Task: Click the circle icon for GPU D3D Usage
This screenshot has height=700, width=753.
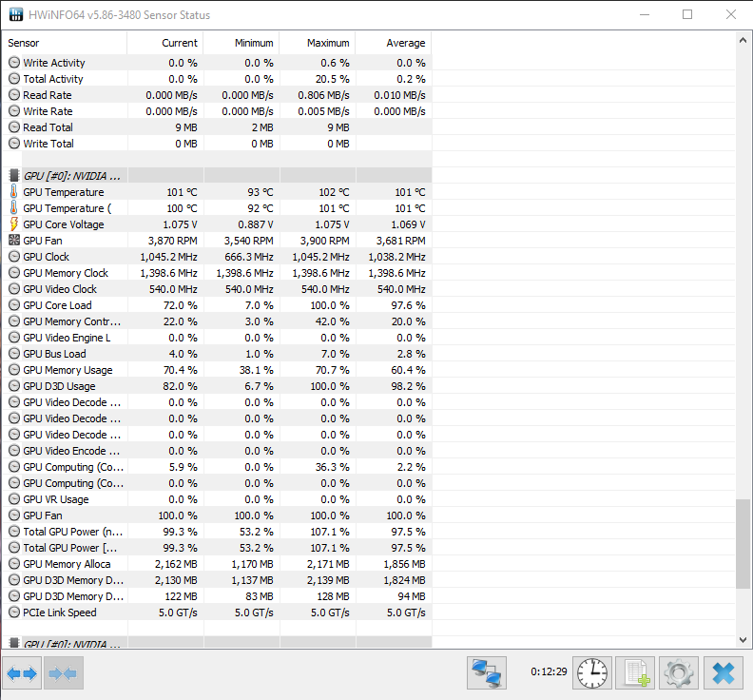Action: coord(14,386)
